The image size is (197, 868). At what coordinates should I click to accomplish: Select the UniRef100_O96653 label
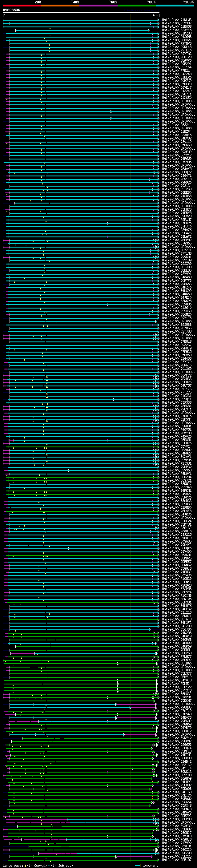[x=177, y=744]
